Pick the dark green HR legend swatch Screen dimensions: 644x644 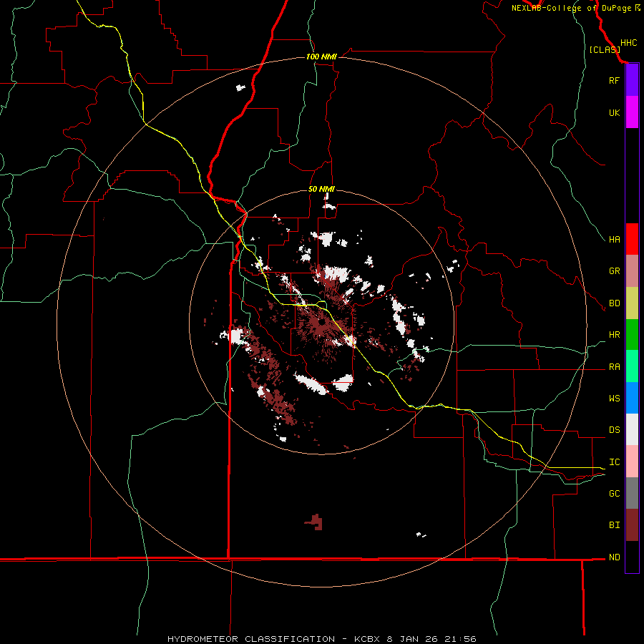(632, 335)
